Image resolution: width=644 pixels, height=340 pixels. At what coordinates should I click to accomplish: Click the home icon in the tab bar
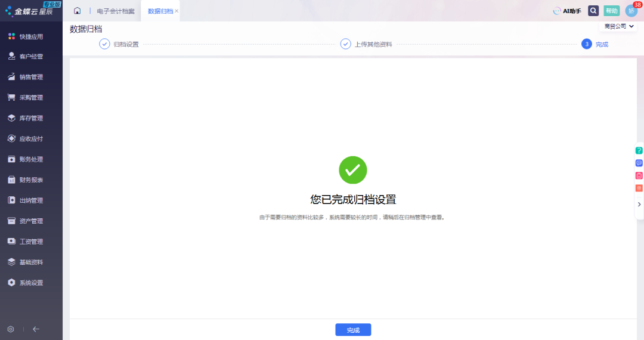(77, 11)
